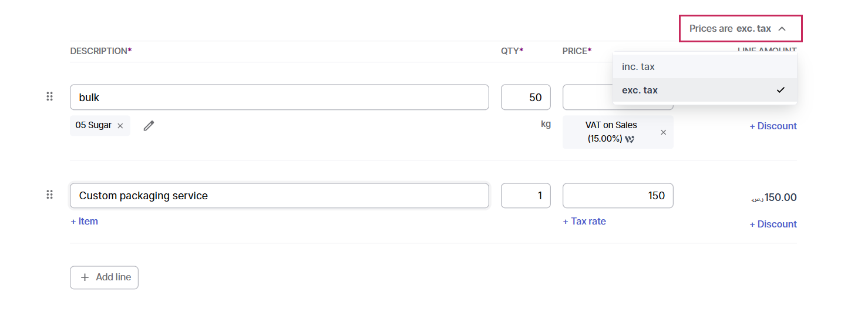
Task: Add discount to Custom packaging service line
Action: coord(773,225)
